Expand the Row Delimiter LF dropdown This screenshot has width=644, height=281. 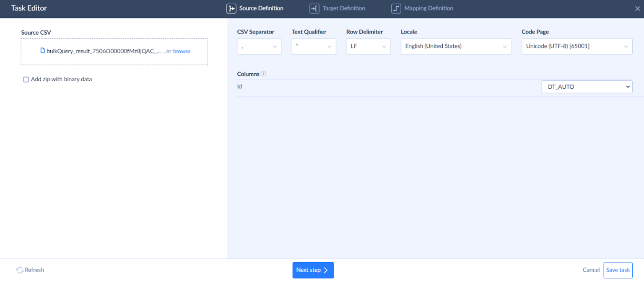pyautogui.click(x=368, y=46)
